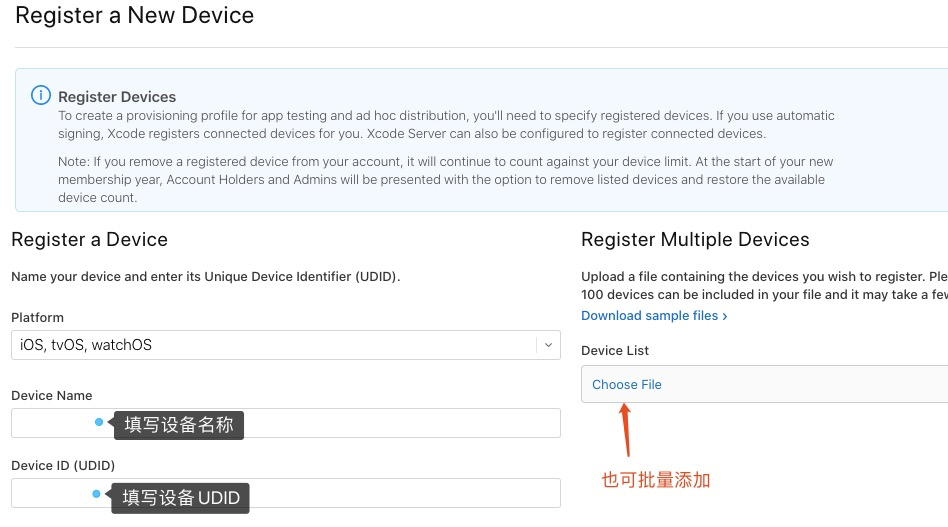
Task: Click the Device ID (UDID) field label
Action: pos(63,465)
